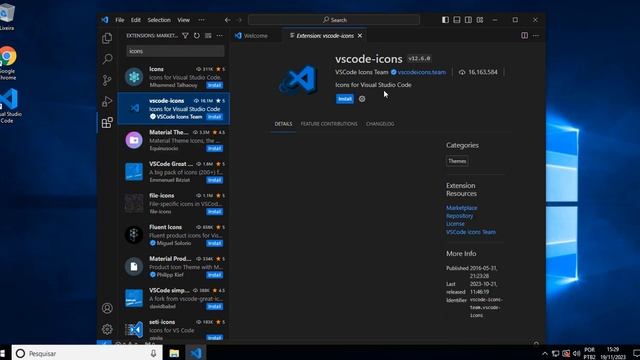This screenshot has height=360, width=640.
Task: Open the Run and Debug view
Action: (107, 101)
